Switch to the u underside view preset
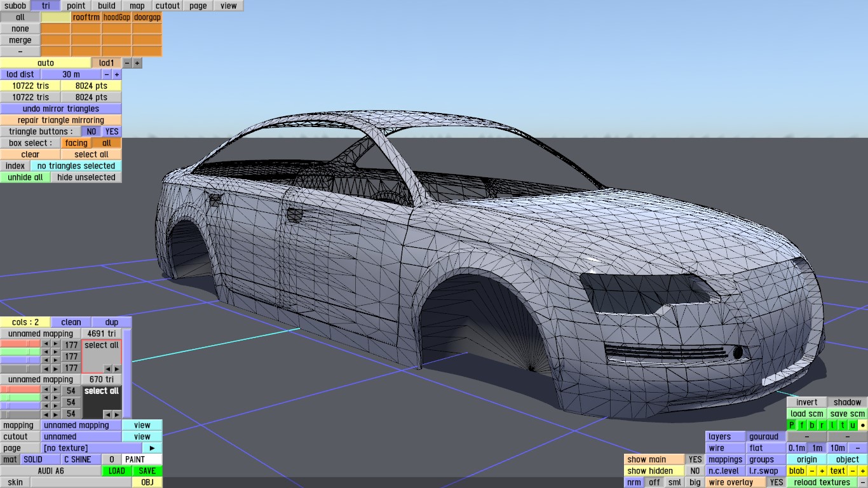868x488 pixels. [x=853, y=425]
